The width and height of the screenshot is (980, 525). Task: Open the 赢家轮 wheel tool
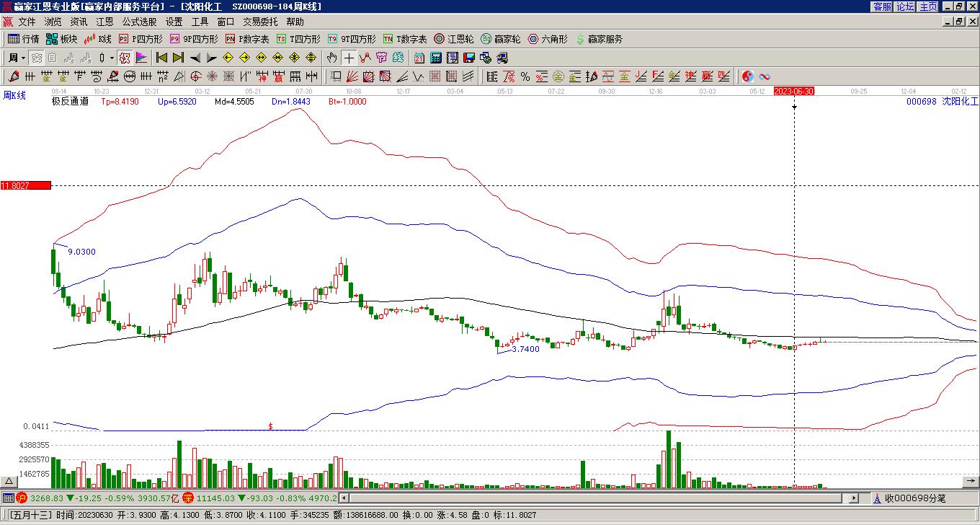(x=501, y=39)
